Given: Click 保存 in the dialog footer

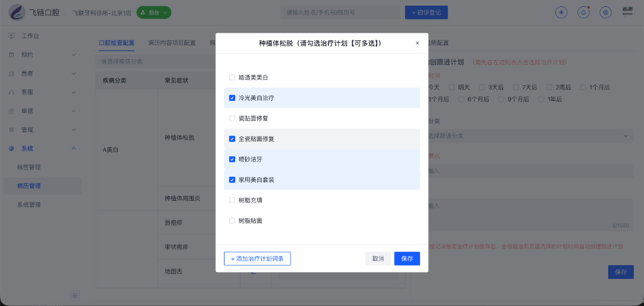Looking at the screenshot, I should 407,259.
